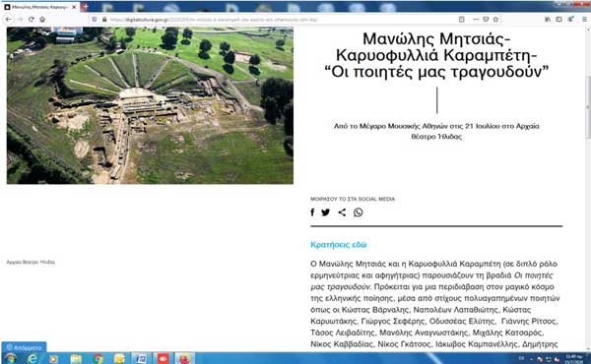Click subtitle Από το Μέγαρο Μουσικής
Screen dimensions: 591x364
(x=436, y=131)
